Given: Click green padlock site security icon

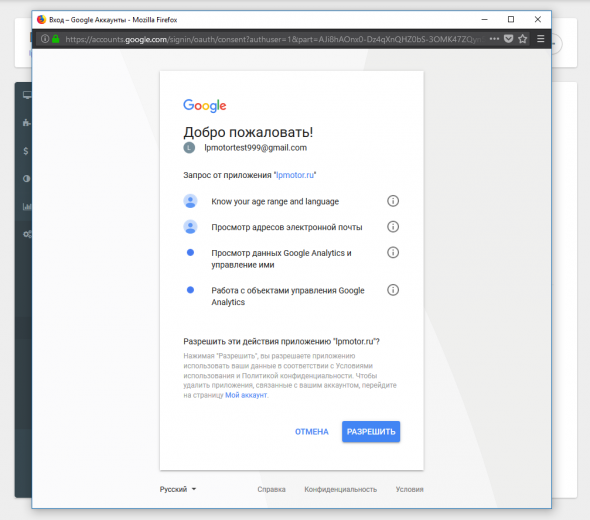Looking at the screenshot, I should click(x=56, y=39).
